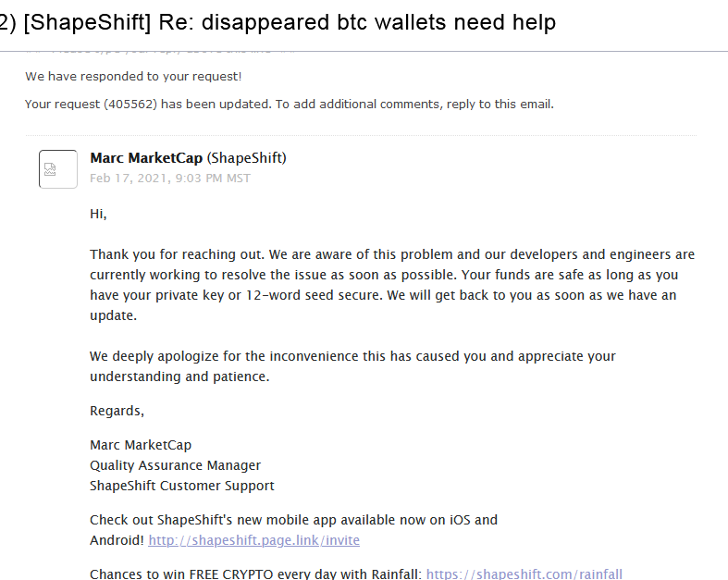This screenshot has height=580, width=728.
Task: Click 'ShapeShift Customer Support' signature line
Action: click(182, 486)
